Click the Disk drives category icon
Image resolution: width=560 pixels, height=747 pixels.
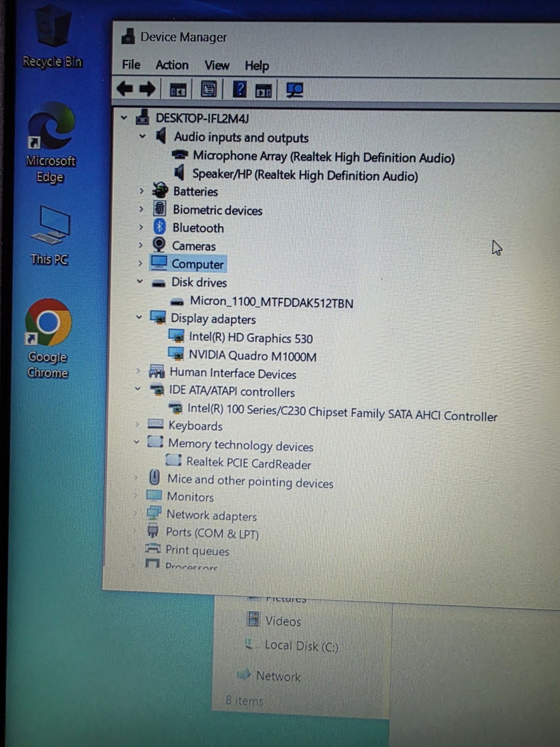(x=159, y=282)
